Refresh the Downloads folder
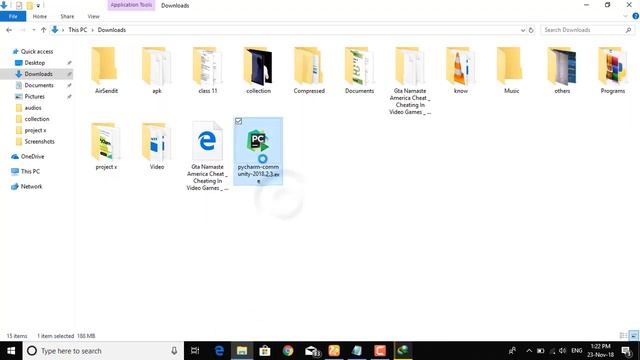640x360 pixels. [x=531, y=30]
